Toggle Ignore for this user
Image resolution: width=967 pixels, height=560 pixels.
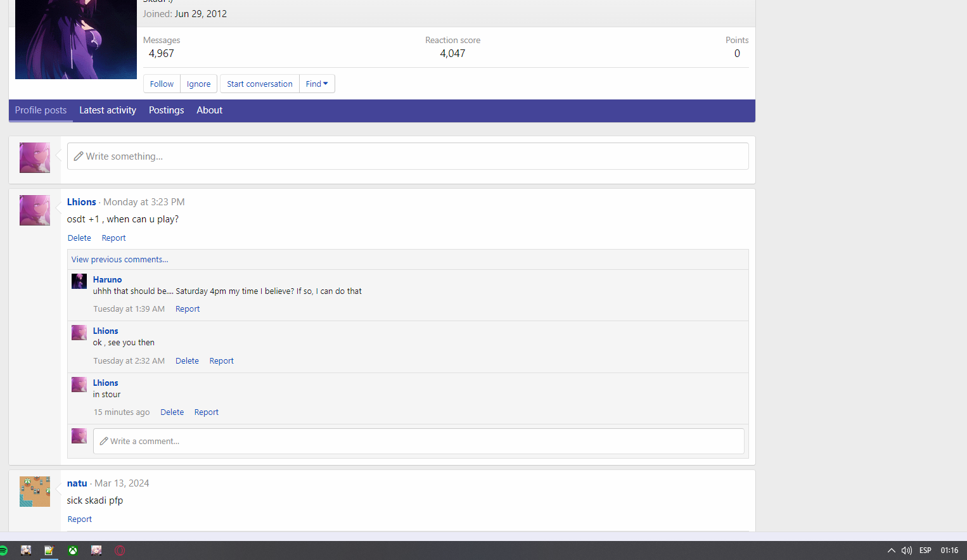[x=198, y=84]
